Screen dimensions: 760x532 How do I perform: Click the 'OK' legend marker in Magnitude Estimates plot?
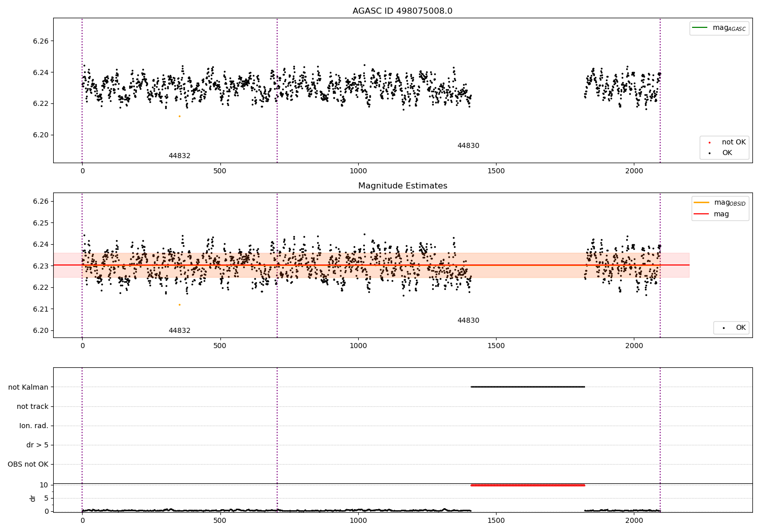pyautogui.click(x=723, y=328)
